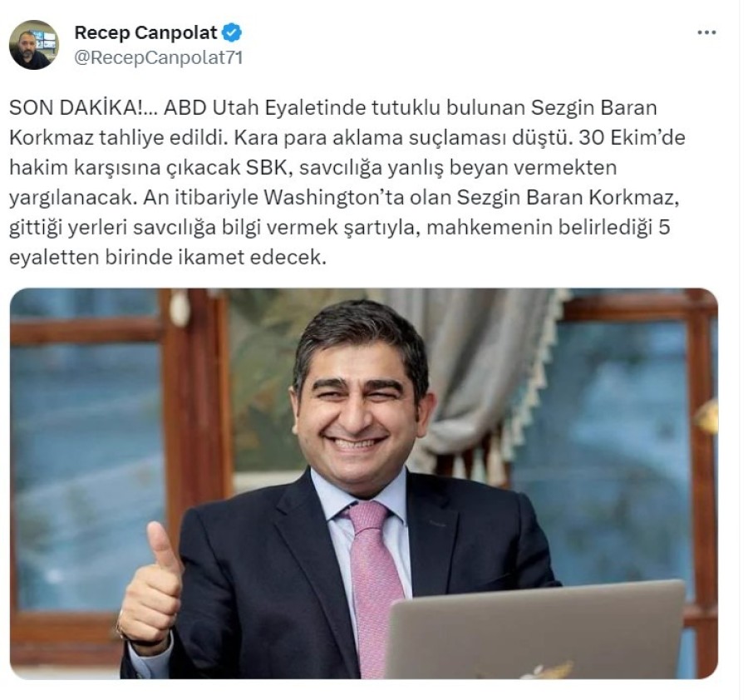Click "eyaletten birinde ikamet edecek." last line
The height and width of the screenshot is (700, 748).
click(x=168, y=258)
